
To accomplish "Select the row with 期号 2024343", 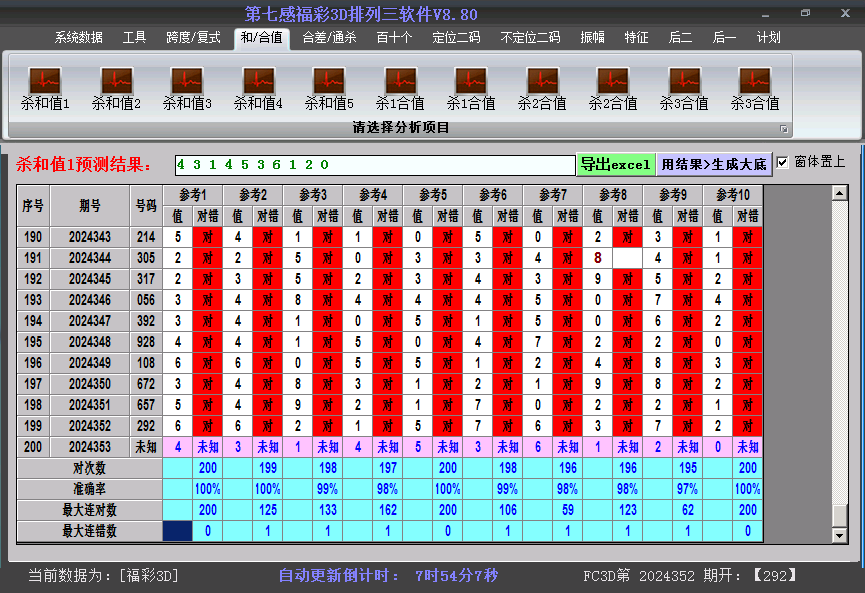I will pos(390,237).
